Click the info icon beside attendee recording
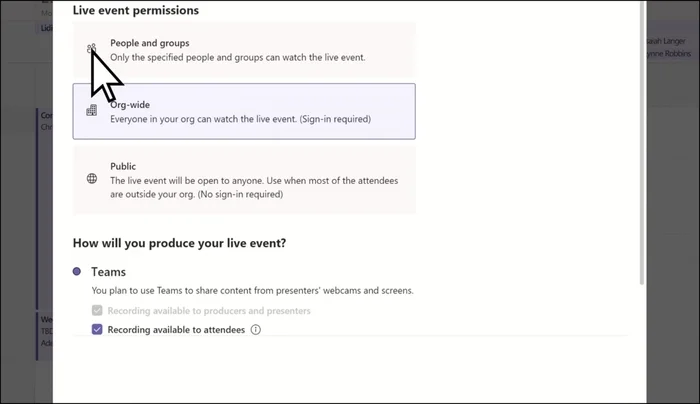 [x=256, y=329]
